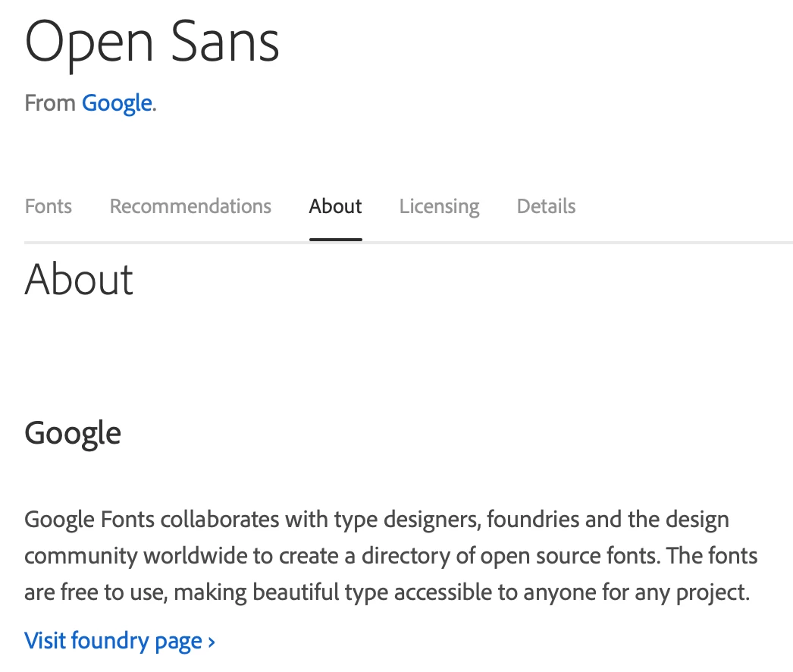This screenshot has width=793, height=672.
Task: Click the About section heading
Action: [79, 279]
